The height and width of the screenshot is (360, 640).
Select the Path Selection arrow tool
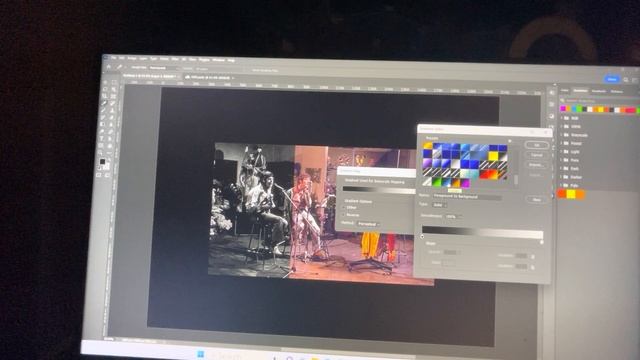110,138
